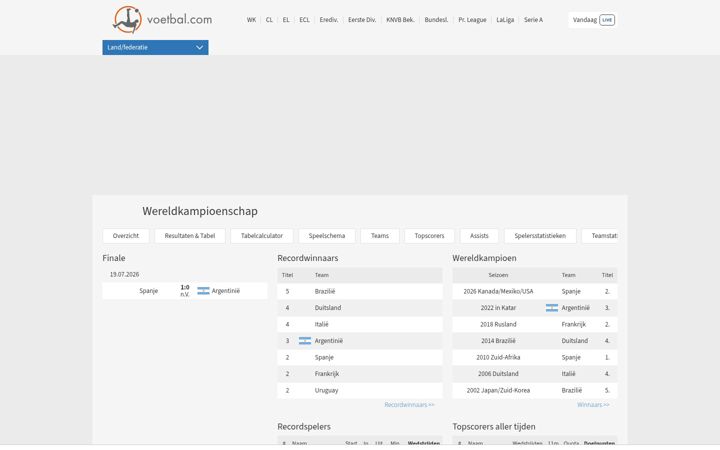Click Italië in Recordwinnaars table
720x450 pixels.
[x=321, y=324]
